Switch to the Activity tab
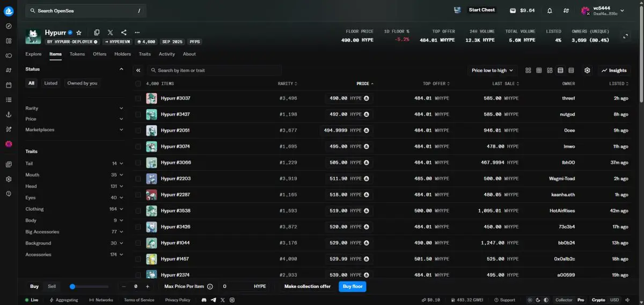 pos(167,54)
